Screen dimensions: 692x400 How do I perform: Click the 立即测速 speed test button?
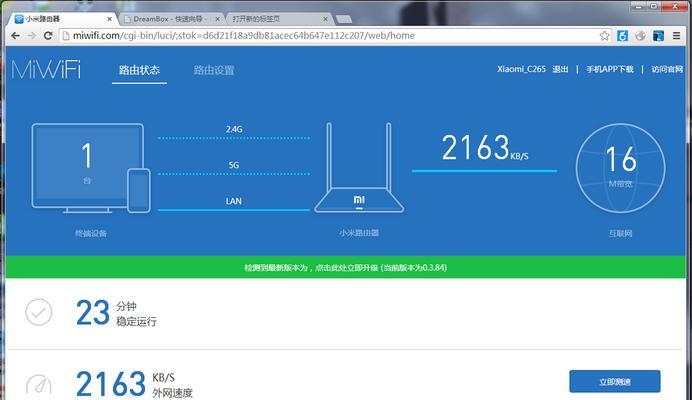[615, 381]
